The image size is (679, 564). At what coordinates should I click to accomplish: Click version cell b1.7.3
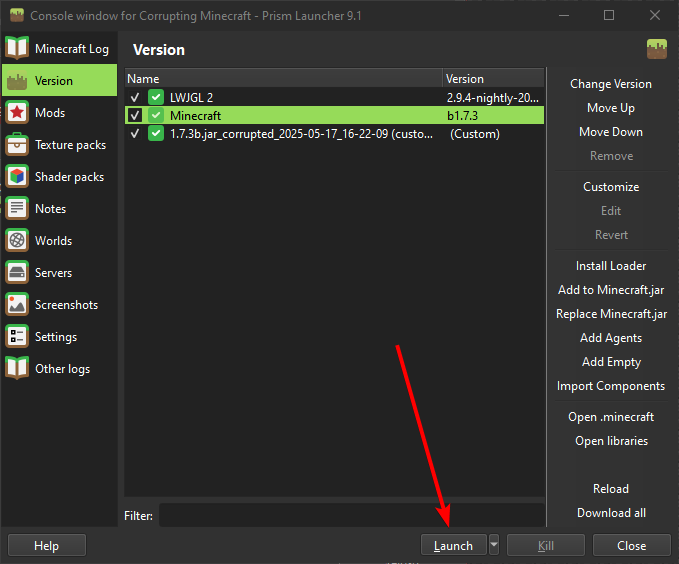462,116
